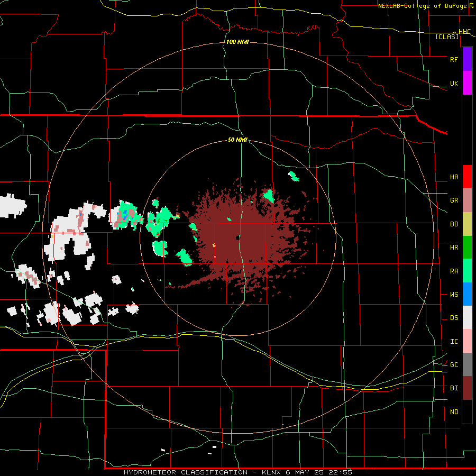Click the "BD" legend label

(454, 224)
